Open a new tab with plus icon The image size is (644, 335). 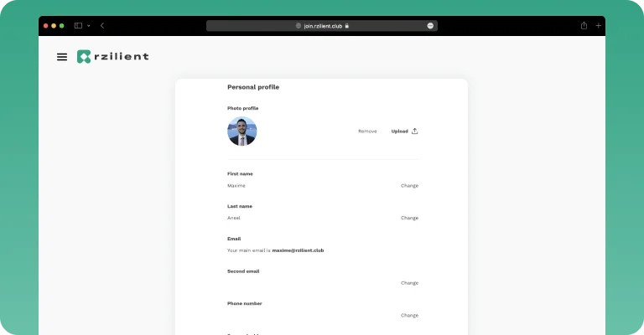(x=599, y=25)
